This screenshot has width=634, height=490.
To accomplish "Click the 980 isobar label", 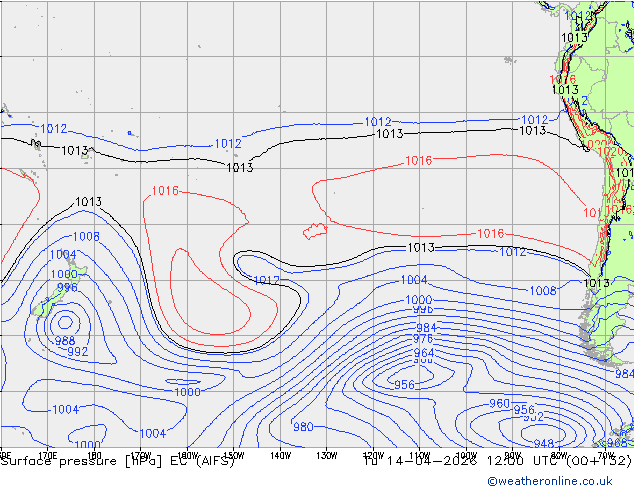I will click(303, 427).
